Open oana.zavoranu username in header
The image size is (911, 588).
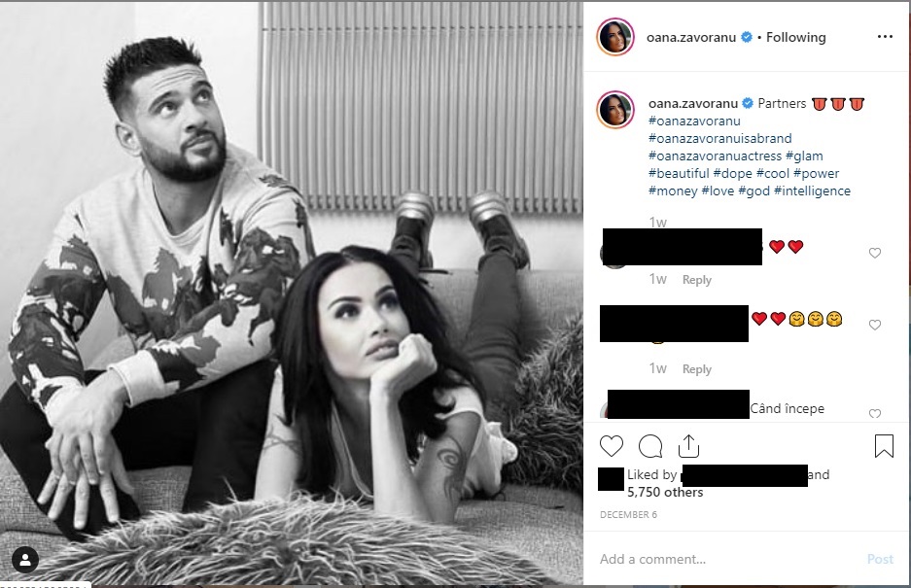point(691,37)
